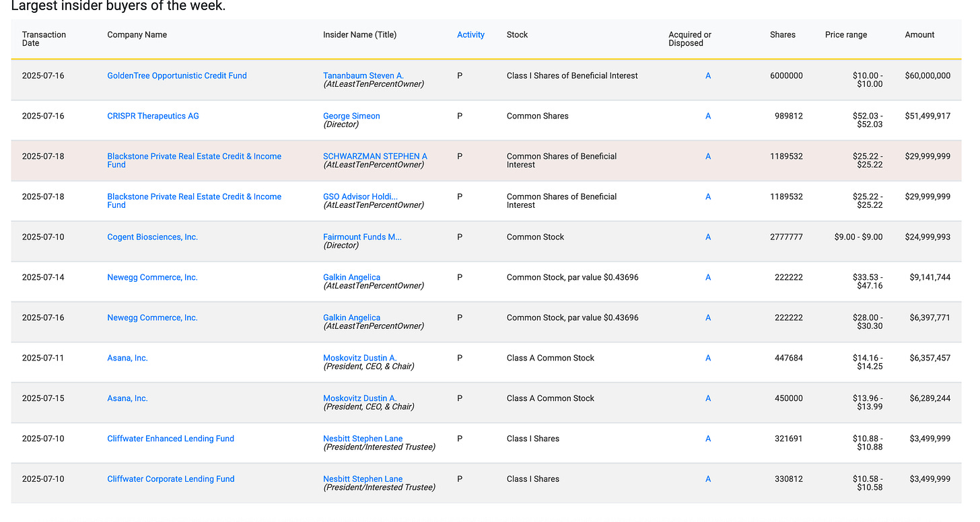View insider SCHWARZMAN STEPHEN A

375,157
